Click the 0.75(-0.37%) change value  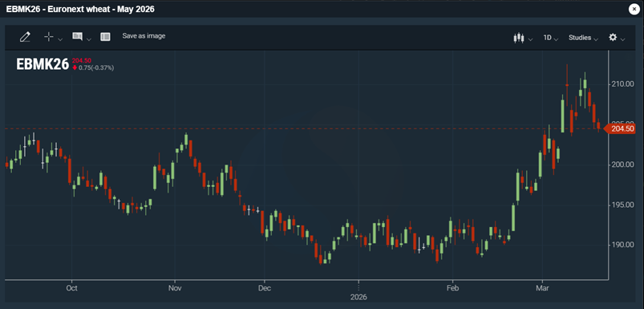click(96, 67)
